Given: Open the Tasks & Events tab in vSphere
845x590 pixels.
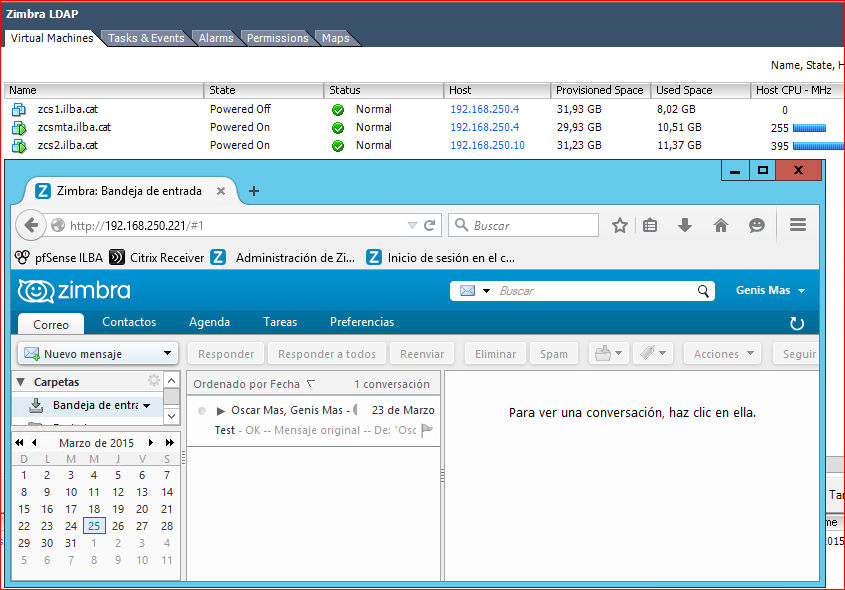Looking at the screenshot, I should click(x=146, y=38).
